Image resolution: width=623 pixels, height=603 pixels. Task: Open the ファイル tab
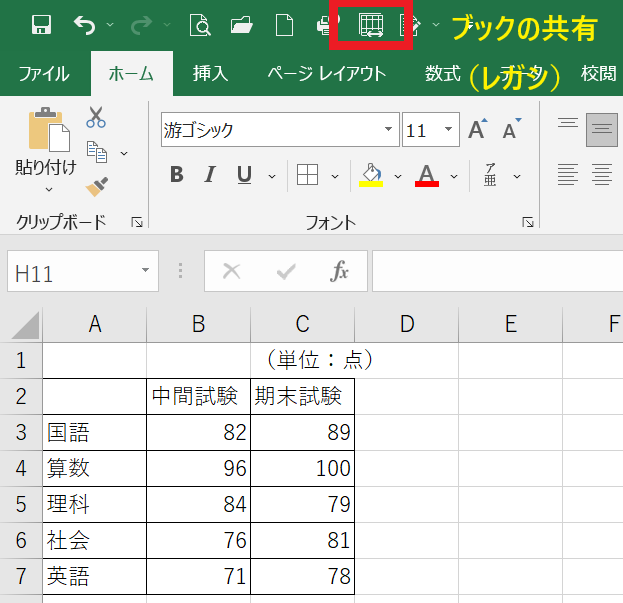coord(44,74)
